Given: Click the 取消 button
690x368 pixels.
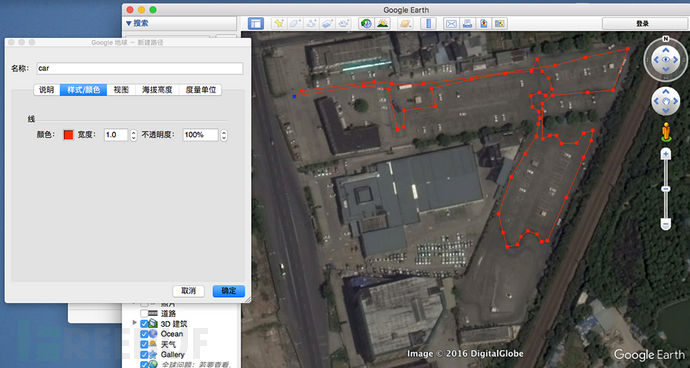Looking at the screenshot, I should click(x=188, y=291).
